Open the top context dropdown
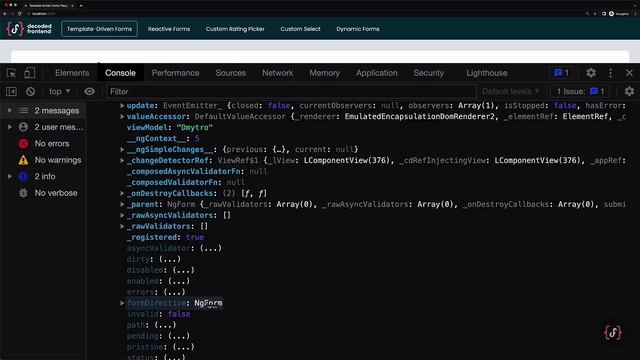640x360 pixels. [60, 91]
